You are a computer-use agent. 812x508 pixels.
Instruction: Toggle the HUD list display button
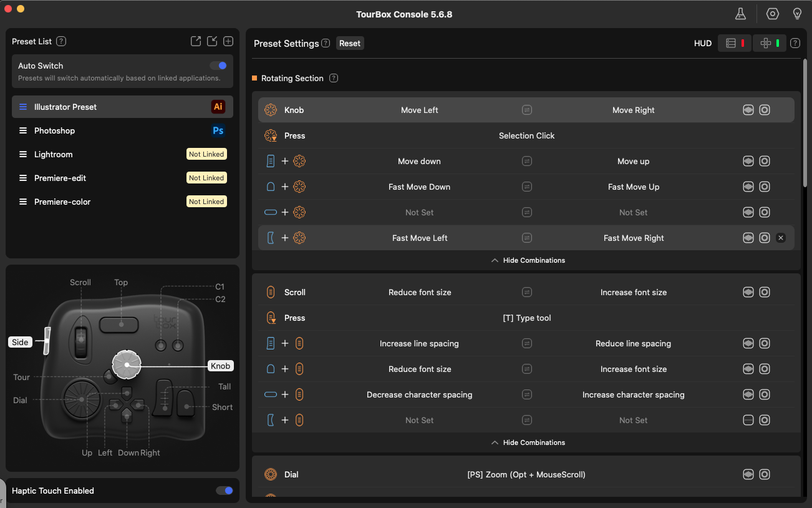click(735, 43)
